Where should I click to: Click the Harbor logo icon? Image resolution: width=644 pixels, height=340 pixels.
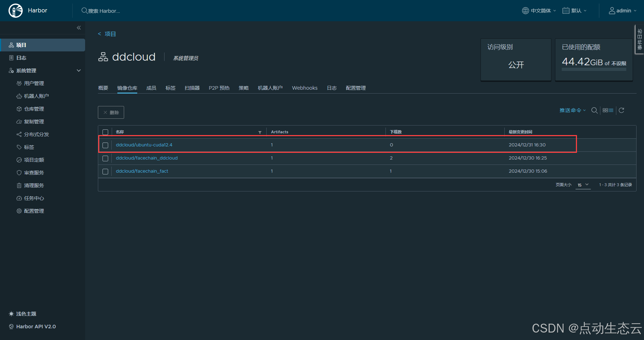pos(16,11)
